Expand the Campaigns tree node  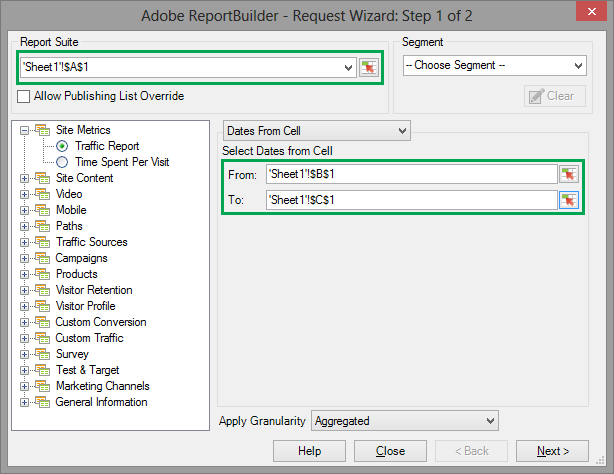tap(24, 259)
